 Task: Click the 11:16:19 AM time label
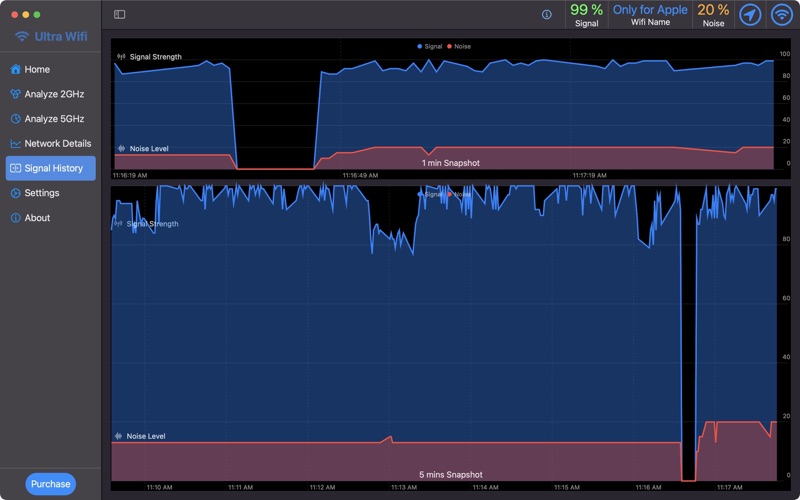click(130, 176)
